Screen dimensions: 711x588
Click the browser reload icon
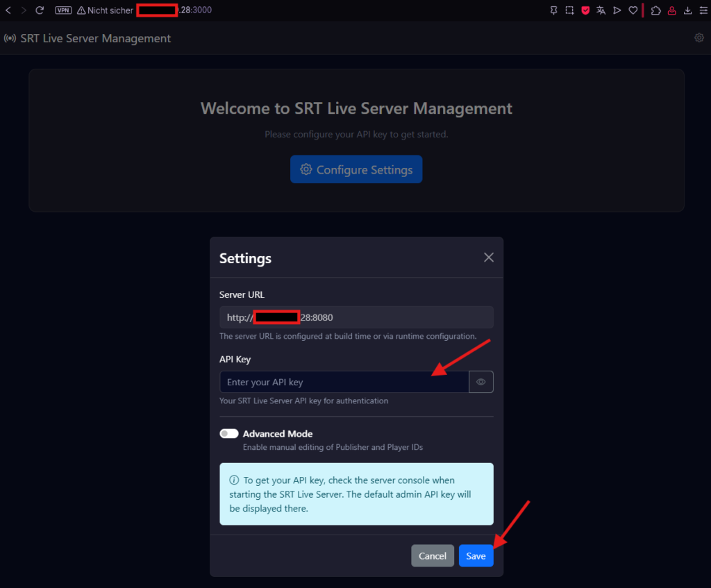(x=40, y=10)
